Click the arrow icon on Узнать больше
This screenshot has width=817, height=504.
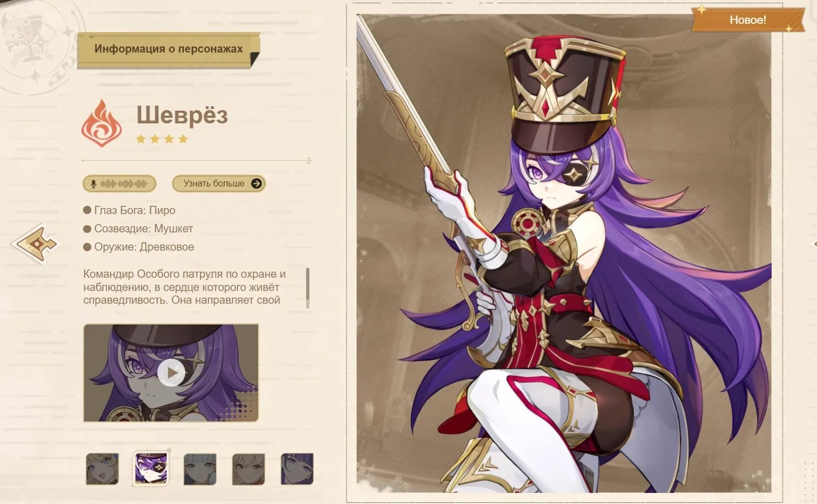256,184
